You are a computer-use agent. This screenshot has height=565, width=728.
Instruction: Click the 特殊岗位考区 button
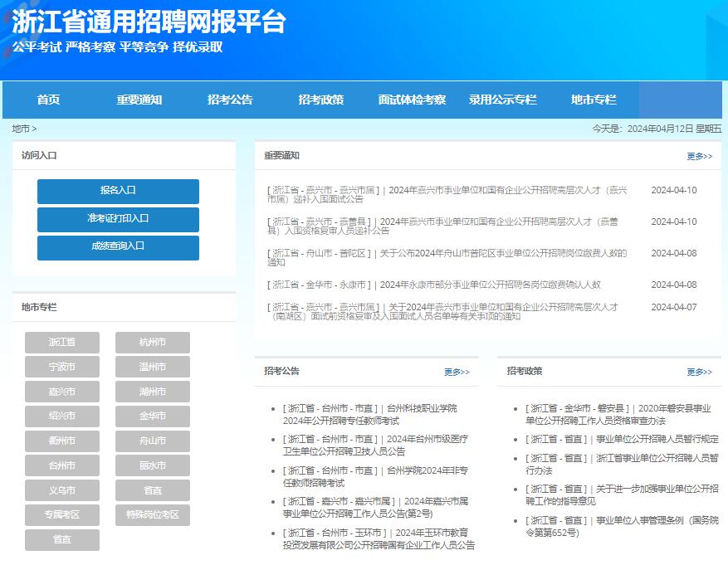152,515
